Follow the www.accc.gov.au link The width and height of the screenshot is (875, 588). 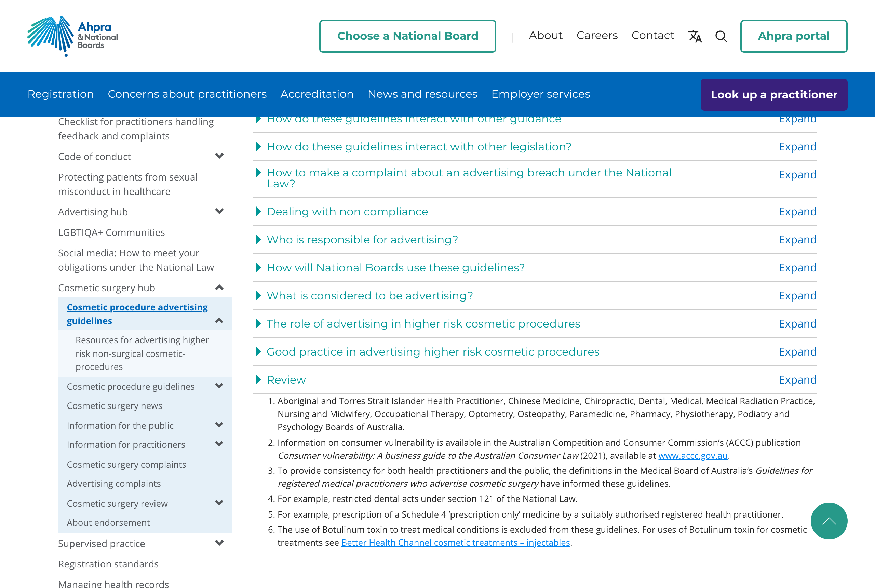click(693, 456)
